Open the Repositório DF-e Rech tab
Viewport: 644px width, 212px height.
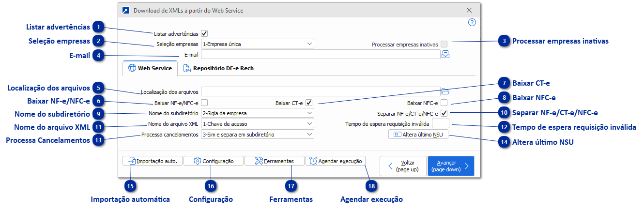pos(218,68)
